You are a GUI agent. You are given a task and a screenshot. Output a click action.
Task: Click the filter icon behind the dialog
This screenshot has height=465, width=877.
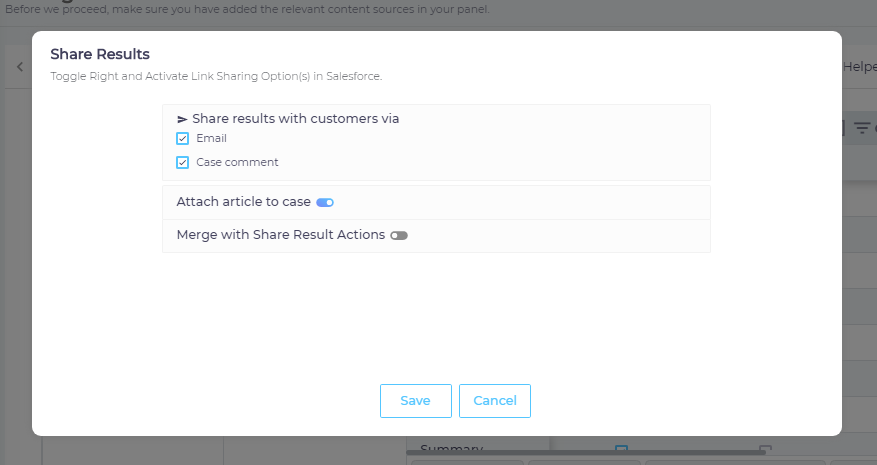(x=861, y=128)
